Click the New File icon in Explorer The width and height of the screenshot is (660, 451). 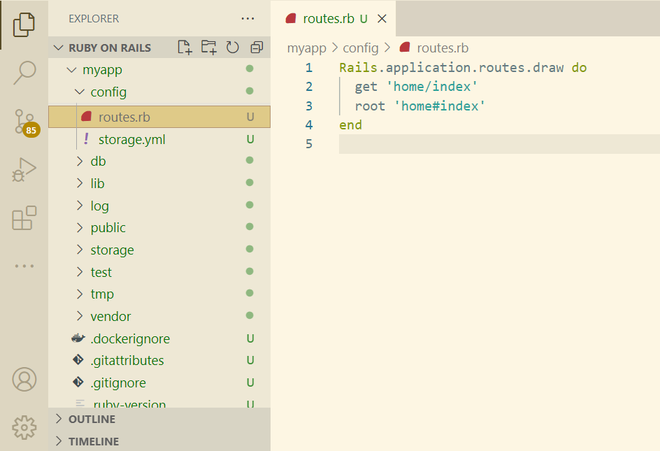point(185,47)
